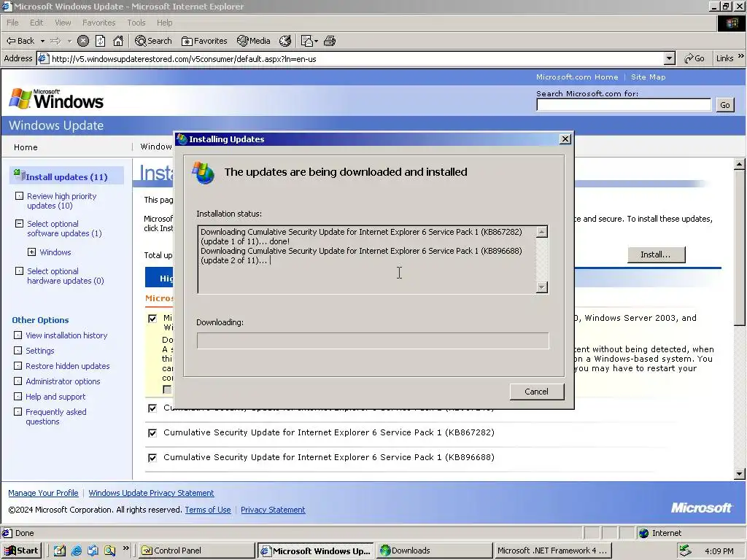The width and height of the screenshot is (747, 560).
Task: Open the Favorites toolbar button
Action: pos(204,41)
